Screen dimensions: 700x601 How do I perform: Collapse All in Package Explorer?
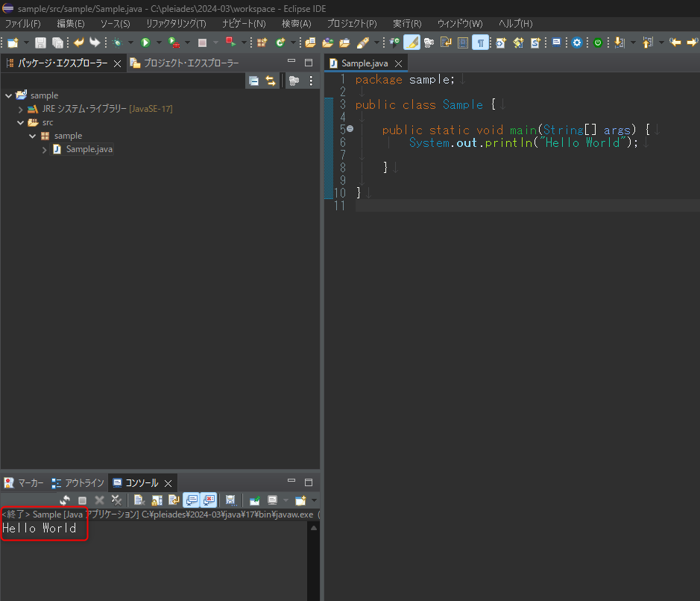(x=253, y=81)
